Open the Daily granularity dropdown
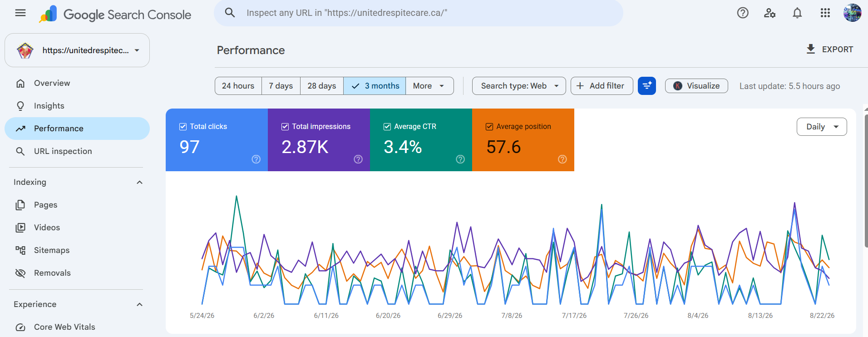The width and height of the screenshot is (868, 337). (822, 127)
